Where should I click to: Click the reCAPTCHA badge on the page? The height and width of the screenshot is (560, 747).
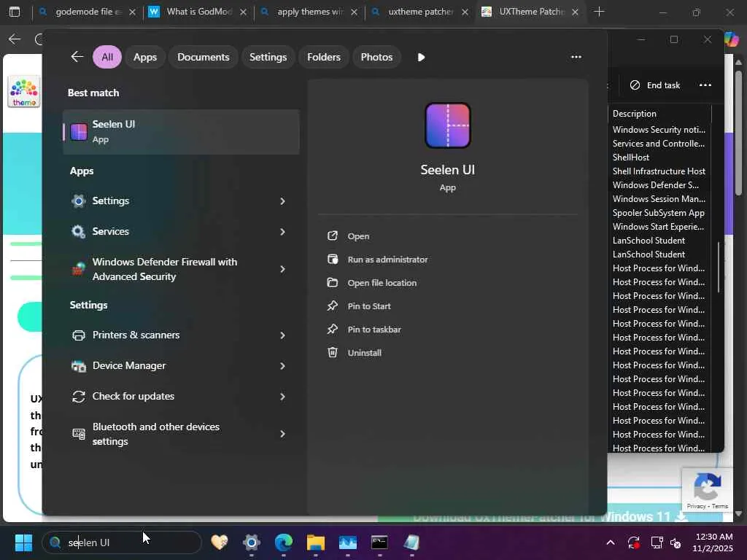click(x=708, y=490)
